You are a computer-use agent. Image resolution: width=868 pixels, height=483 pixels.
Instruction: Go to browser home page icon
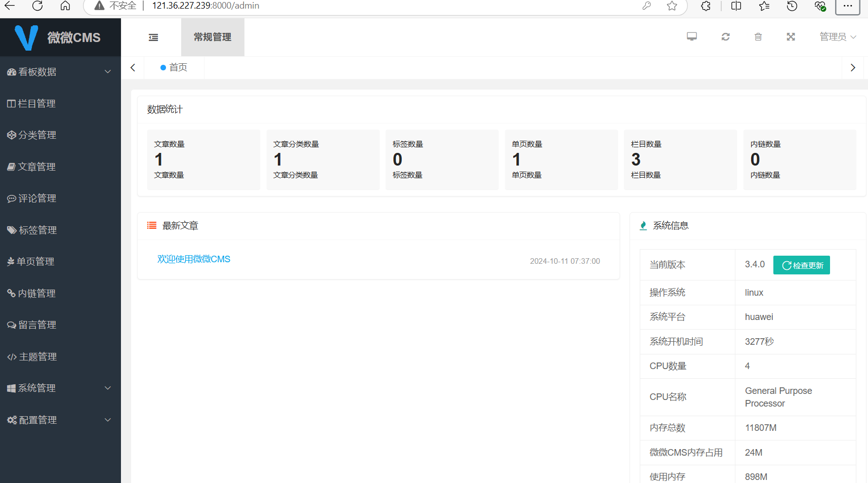65,6
